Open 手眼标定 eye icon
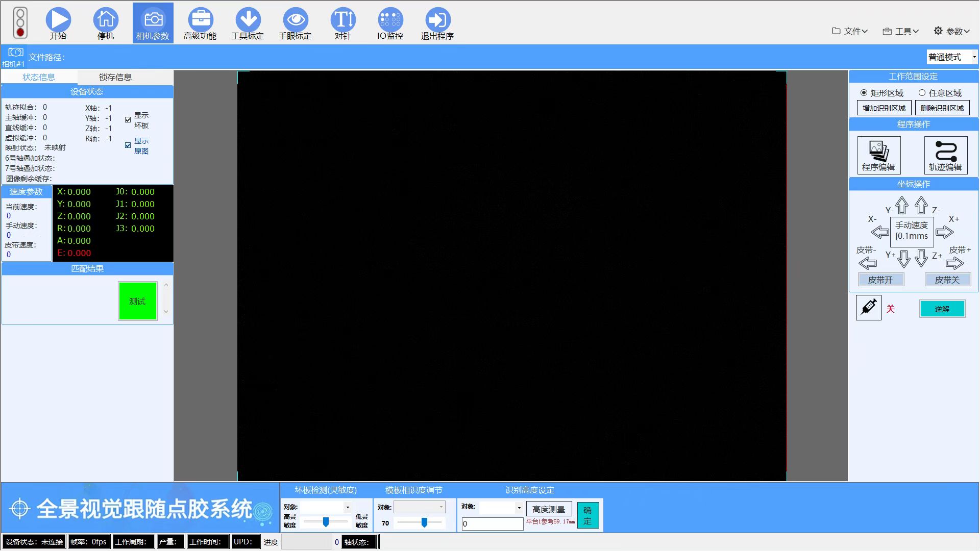 [x=295, y=20]
